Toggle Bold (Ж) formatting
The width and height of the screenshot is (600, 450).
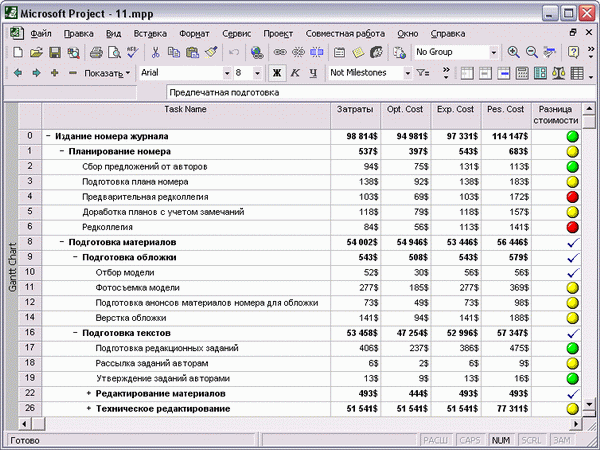tap(277, 73)
